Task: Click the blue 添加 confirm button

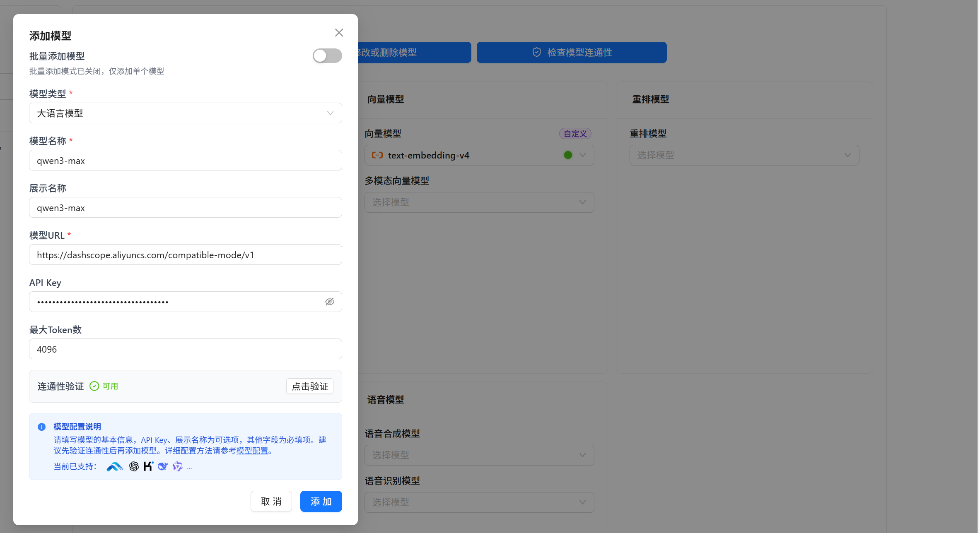Action: 321,502
